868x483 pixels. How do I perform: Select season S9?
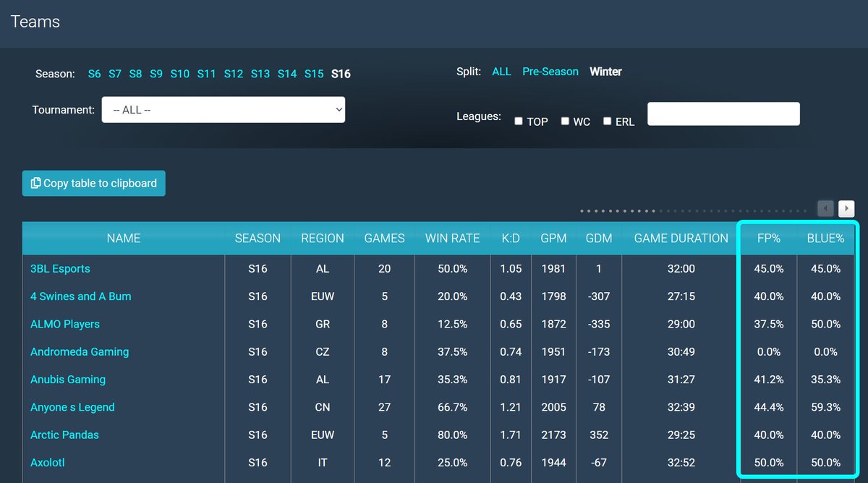click(156, 74)
